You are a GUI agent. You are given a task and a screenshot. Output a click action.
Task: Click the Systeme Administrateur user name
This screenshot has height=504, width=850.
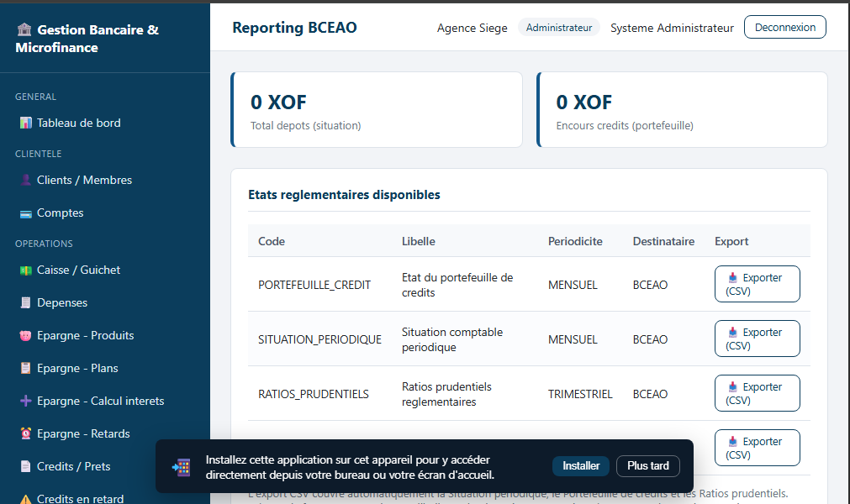[673, 29]
